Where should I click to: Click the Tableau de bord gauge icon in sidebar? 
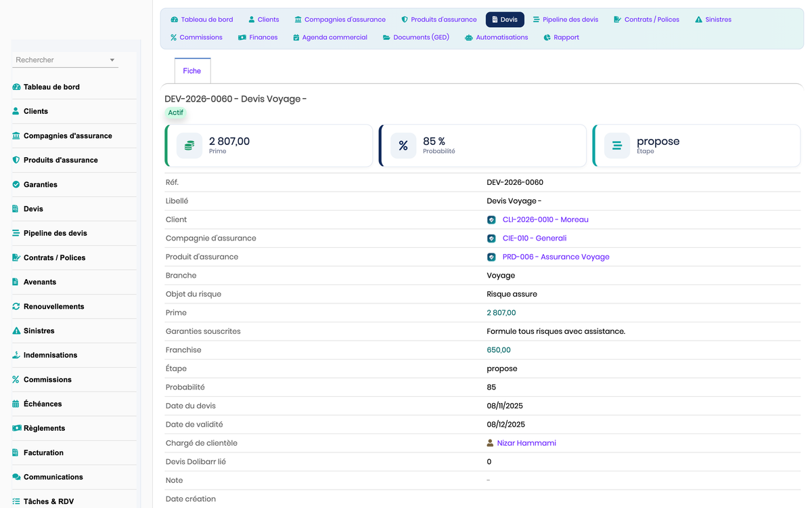click(x=16, y=87)
